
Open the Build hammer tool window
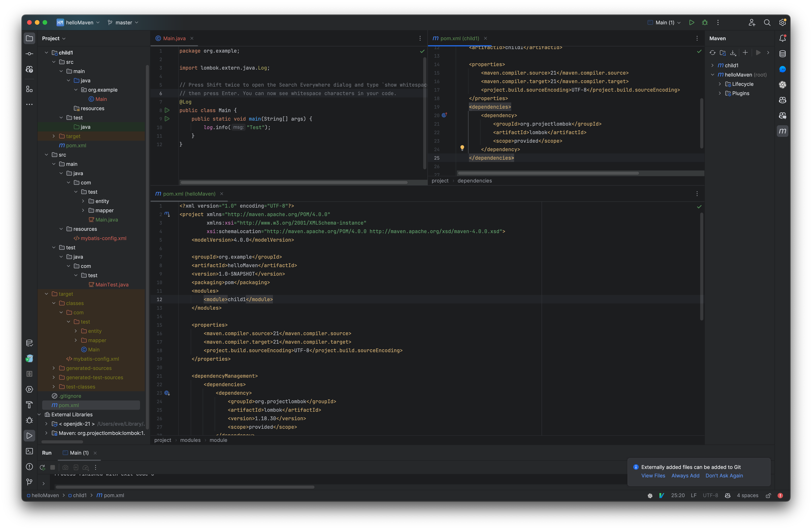[x=30, y=405]
